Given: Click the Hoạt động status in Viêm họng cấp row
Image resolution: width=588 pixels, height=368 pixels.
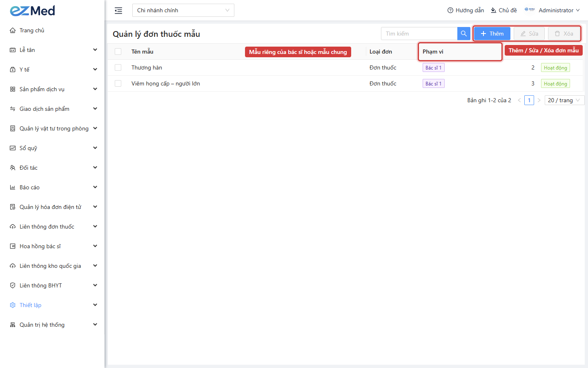Looking at the screenshot, I should coord(555,83).
